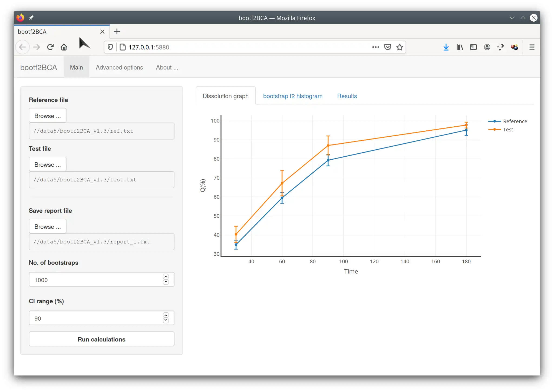Click the bootf2BCA home icon
This screenshot has width=554, height=392.
pos(39,67)
